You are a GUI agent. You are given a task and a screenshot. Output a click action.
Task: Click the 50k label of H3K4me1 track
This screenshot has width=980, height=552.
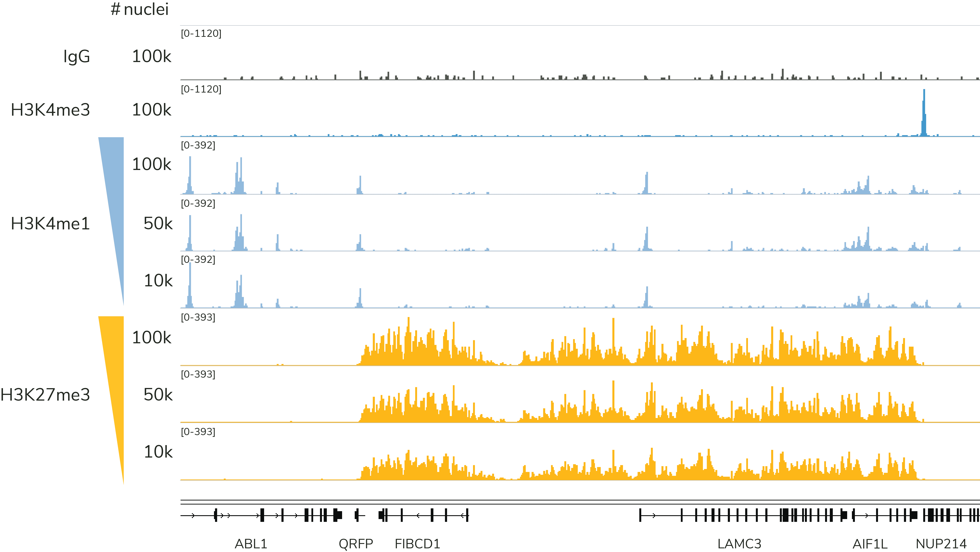[x=158, y=223]
